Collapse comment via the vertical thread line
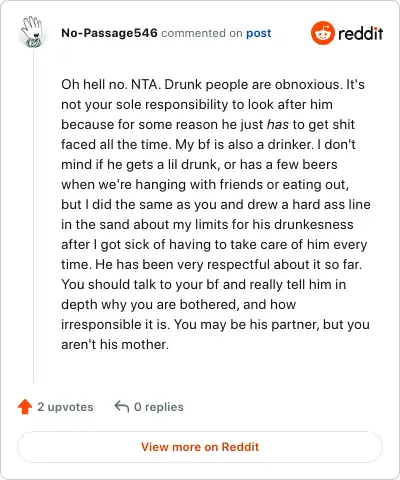Screen dimensions: 400x480 tap(33, 217)
